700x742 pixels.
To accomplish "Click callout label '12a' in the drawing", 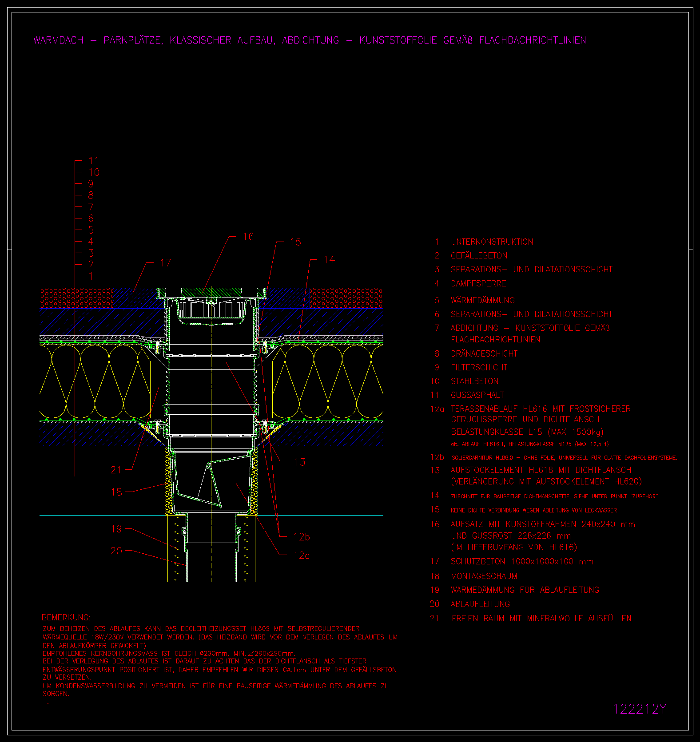I will 302,556.
